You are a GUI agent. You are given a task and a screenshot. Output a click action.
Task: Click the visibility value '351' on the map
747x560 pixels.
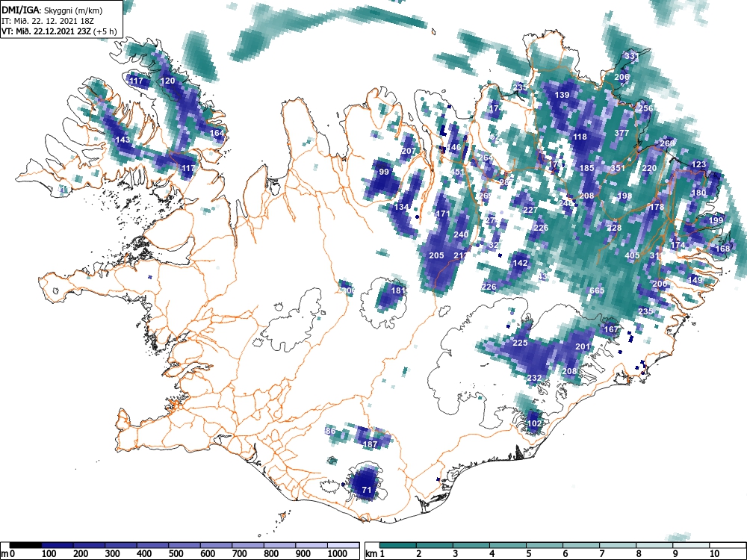coord(618,168)
